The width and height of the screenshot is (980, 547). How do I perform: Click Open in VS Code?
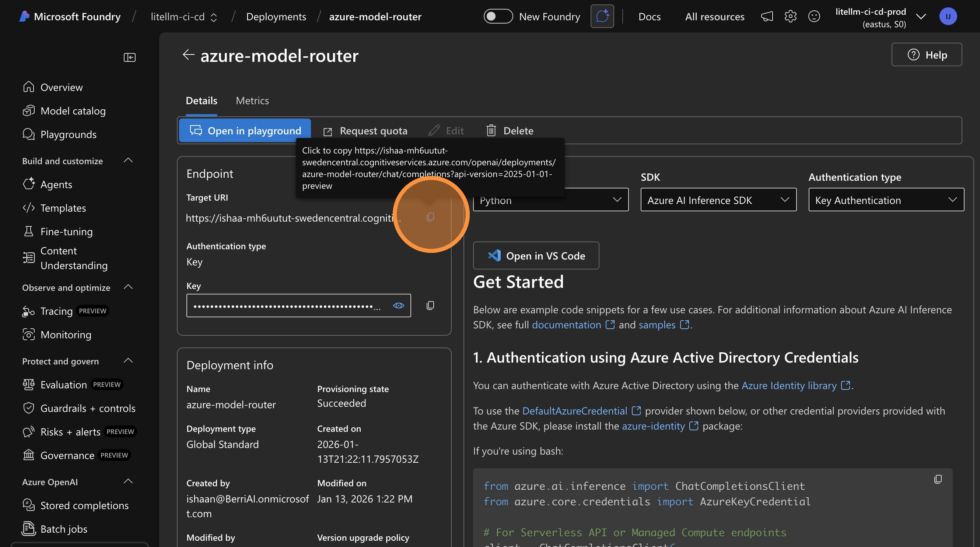pos(536,255)
